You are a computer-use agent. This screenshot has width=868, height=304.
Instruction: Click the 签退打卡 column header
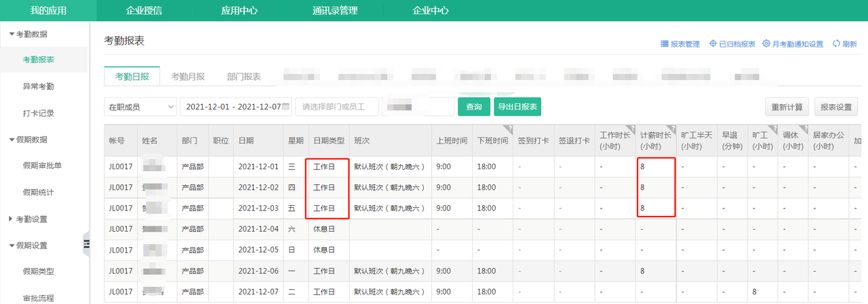(x=575, y=141)
